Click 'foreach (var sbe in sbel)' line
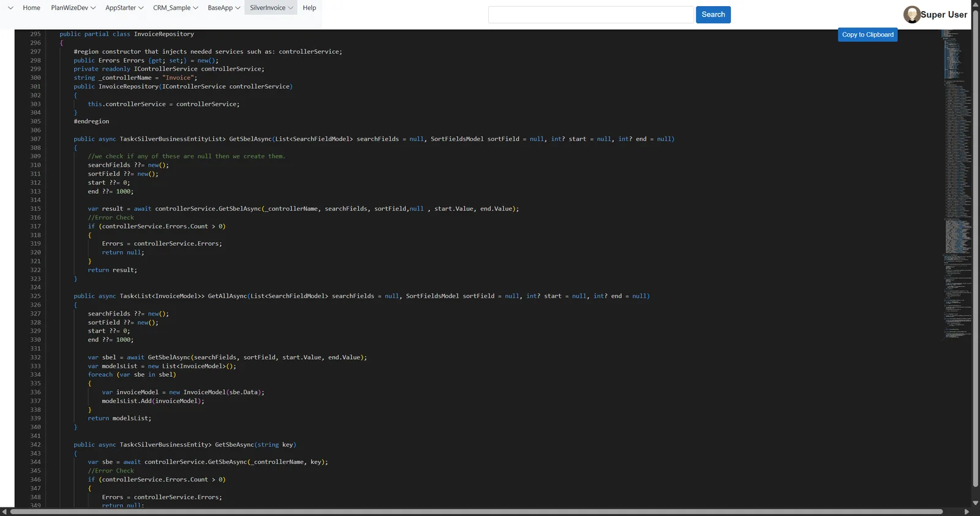 tap(132, 375)
